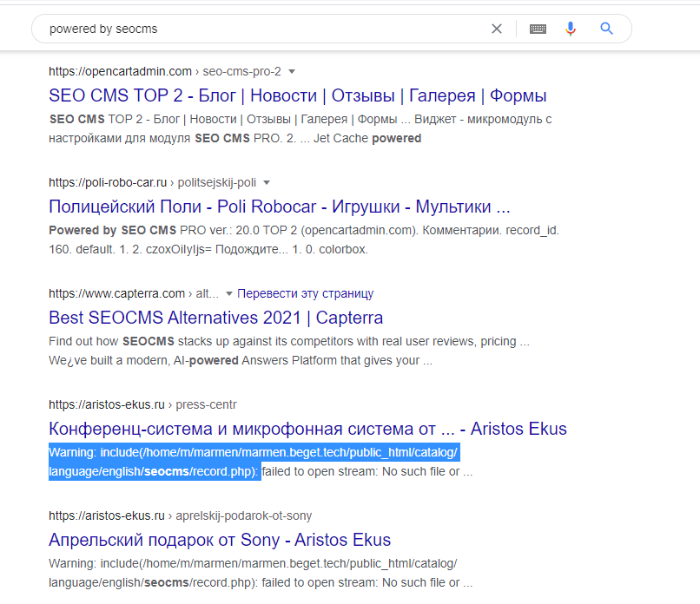Screen dimensions: 700x604
Task: Open the dropdown arrow on the Capterra result
Action: coord(228,293)
